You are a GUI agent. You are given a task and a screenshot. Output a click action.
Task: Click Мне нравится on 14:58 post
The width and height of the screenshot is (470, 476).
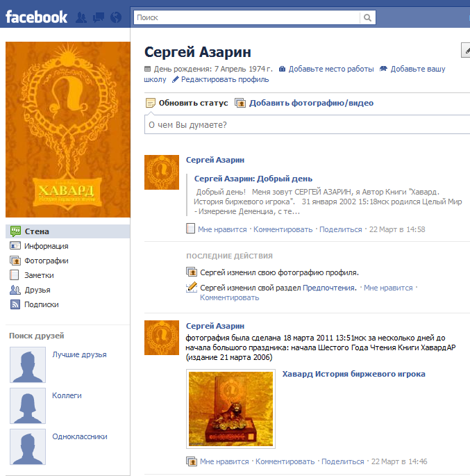pyautogui.click(x=222, y=229)
